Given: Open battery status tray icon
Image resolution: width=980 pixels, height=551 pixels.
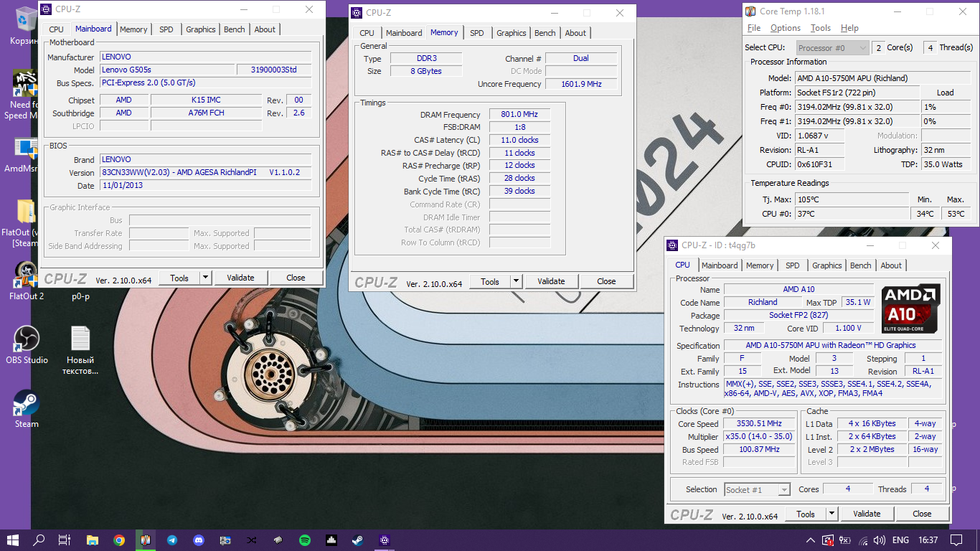Looking at the screenshot, I should point(845,540).
